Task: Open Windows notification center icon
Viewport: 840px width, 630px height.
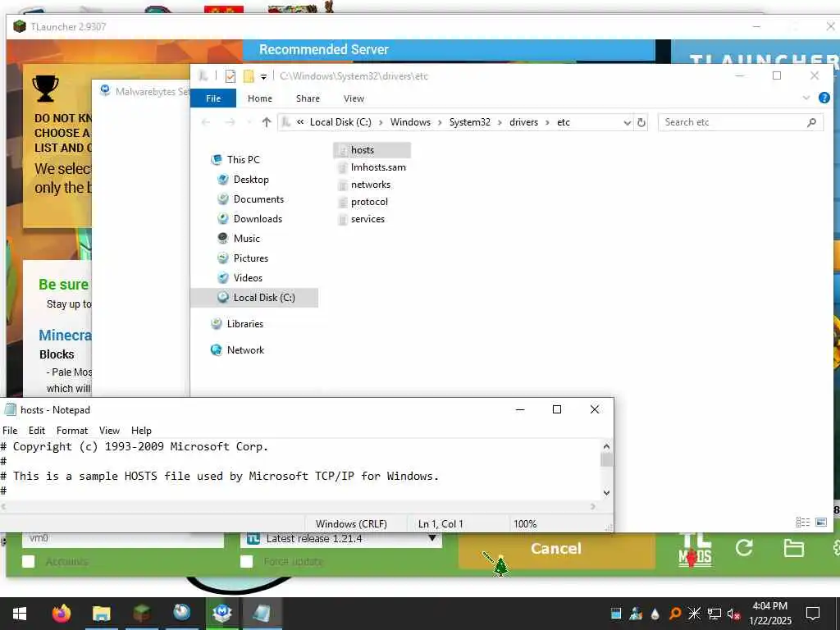Action: (813, 614)
